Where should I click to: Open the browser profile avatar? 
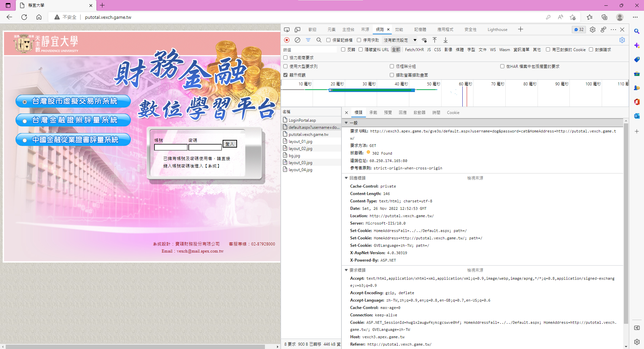point(620,17)
